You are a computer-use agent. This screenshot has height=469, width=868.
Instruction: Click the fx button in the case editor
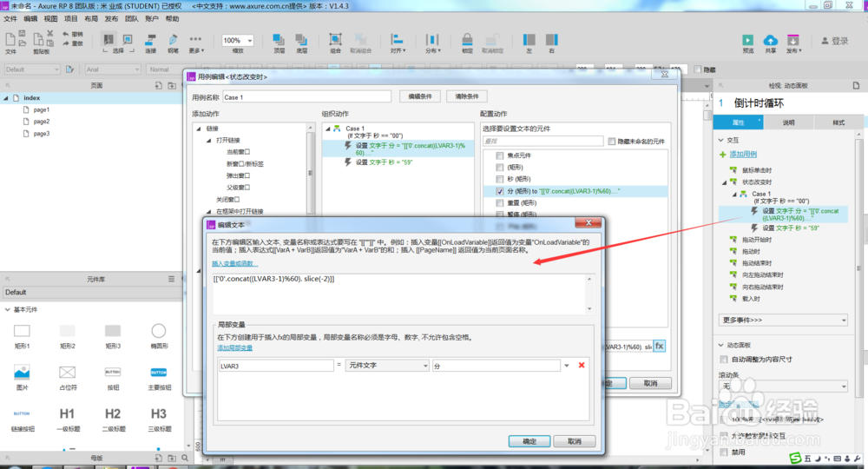[x=660, y=346]
